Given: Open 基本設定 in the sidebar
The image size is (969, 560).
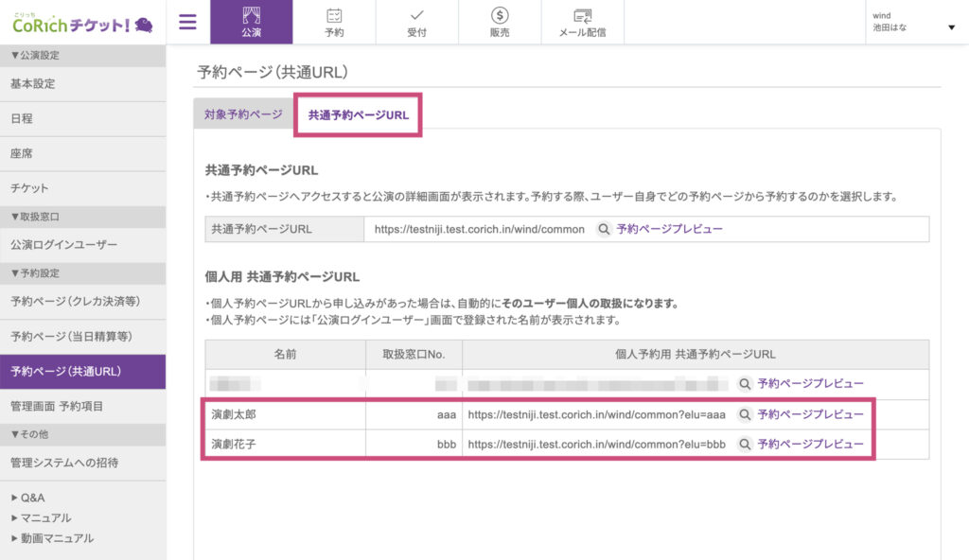Looking at the screenshot, I should point(33,83).
